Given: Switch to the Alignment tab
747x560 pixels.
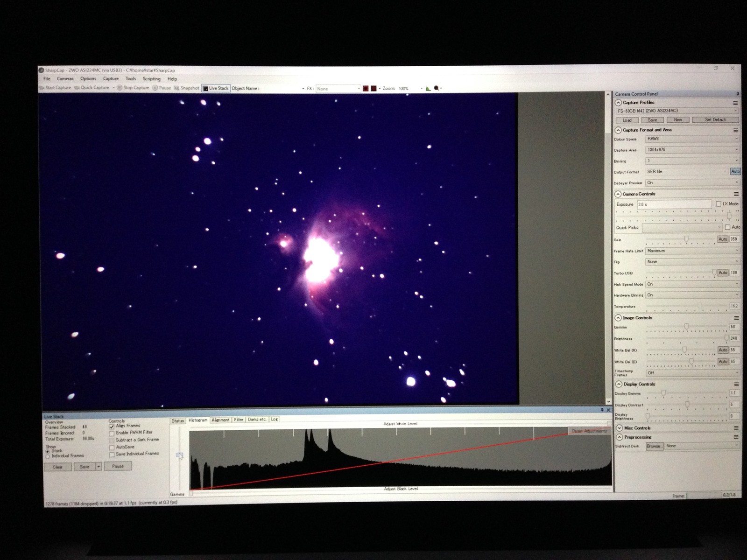Looking at the screenshot, I should click(x=220, y=420).
